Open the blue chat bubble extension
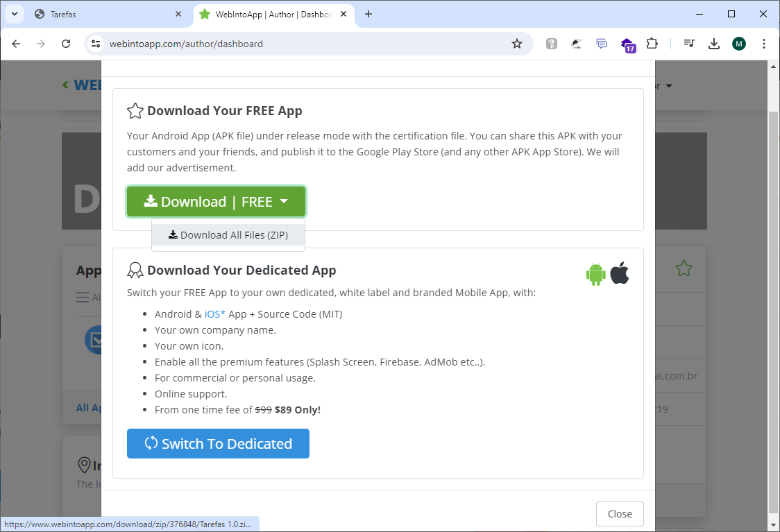Viewport: 780px width, 532px height. coord(602,44)
